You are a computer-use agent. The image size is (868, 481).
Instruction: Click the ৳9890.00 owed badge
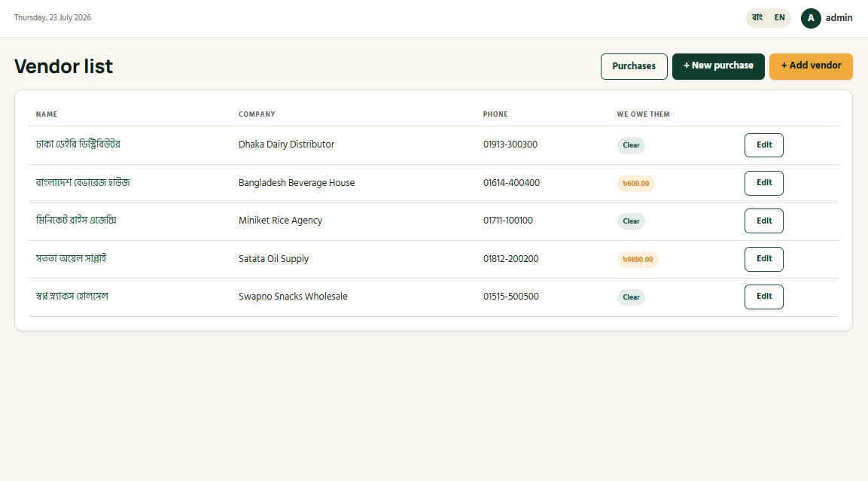[x=638, y=260]
